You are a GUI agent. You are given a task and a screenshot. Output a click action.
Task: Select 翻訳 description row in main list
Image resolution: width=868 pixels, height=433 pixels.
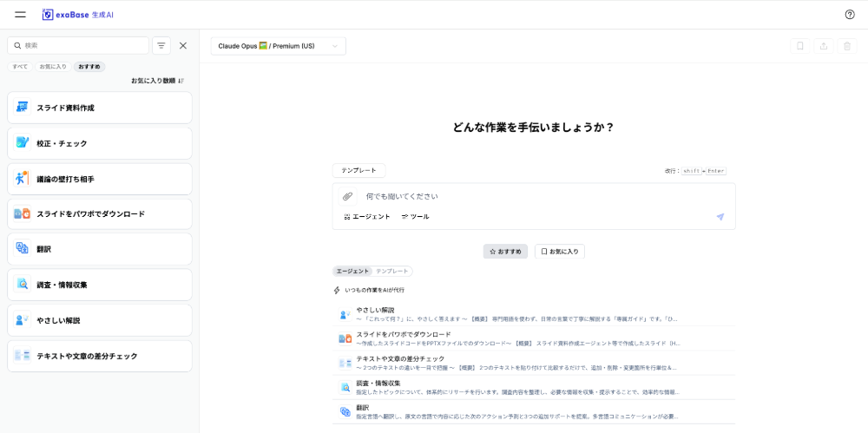click(x=517, y=417)
